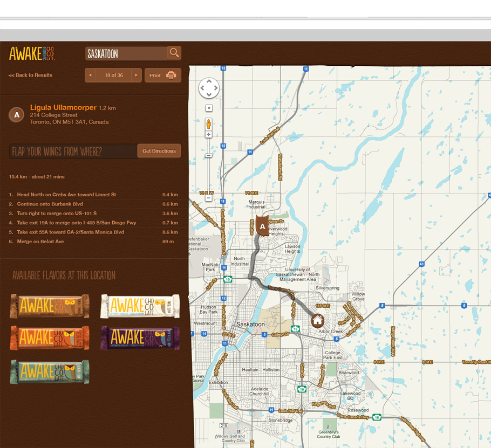This screenshot has height=448, width=491.
Task: Click Hudson Bay Park map label
Action: (x=209, y=309)
